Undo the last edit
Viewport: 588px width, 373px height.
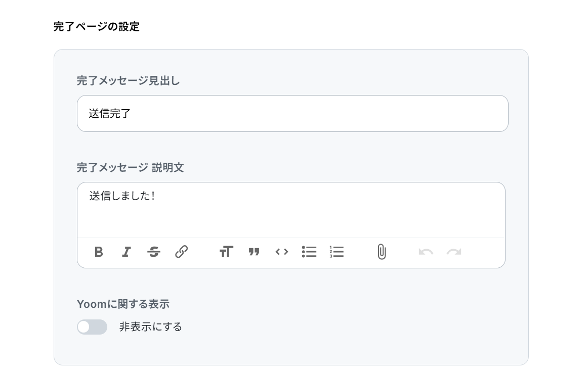click(x=426, y=252)
